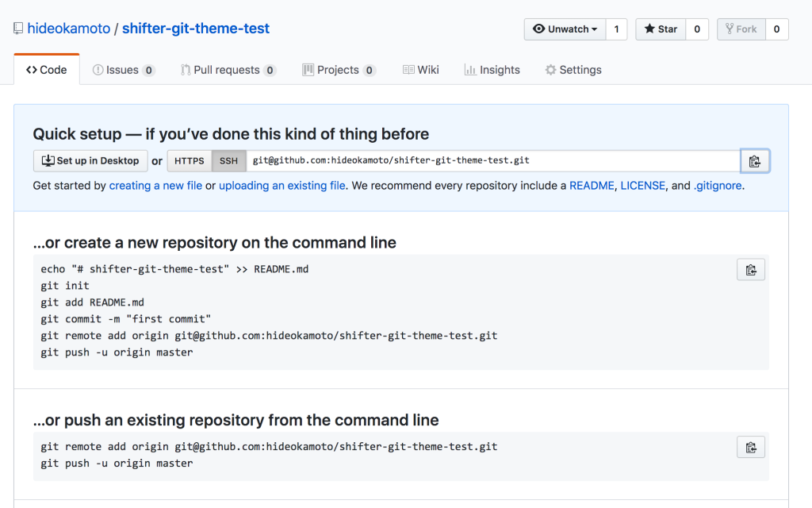Copy the SSH clone URL to clipboard
The width and height of the screenshot is (812, 508).
tap(754, 161)
